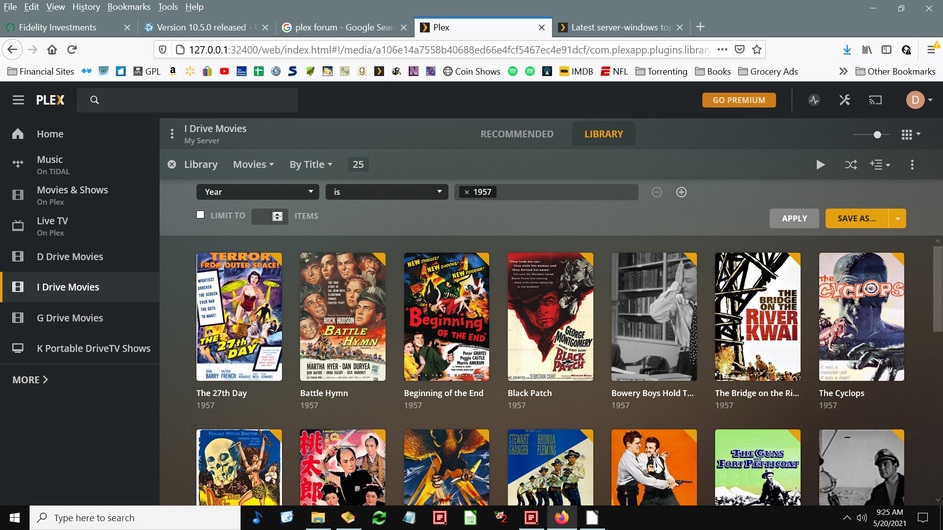Click the cast to player icon
This screenshot has height=530, width=943.
click(875, 100)
